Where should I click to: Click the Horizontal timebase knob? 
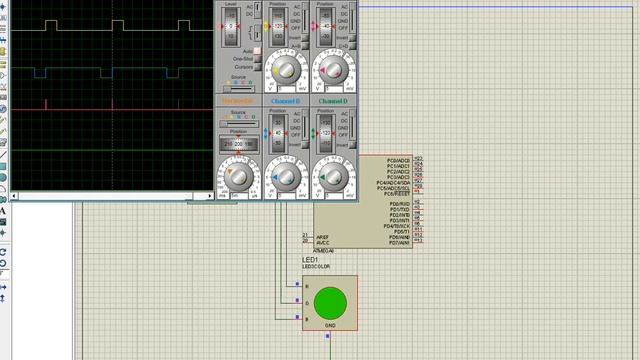tap(238, 177)
